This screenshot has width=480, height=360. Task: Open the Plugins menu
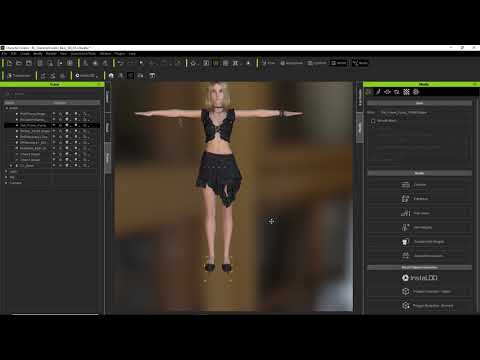[120, 54]
